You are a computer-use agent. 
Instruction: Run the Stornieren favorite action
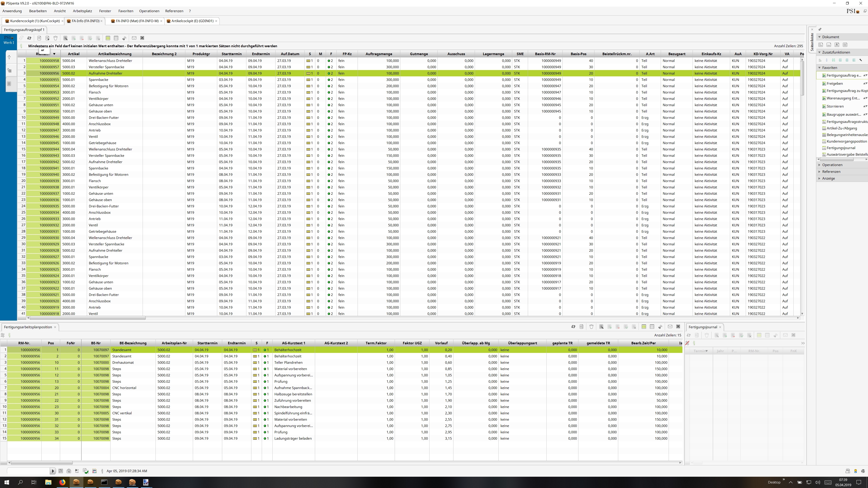(835, 106)
